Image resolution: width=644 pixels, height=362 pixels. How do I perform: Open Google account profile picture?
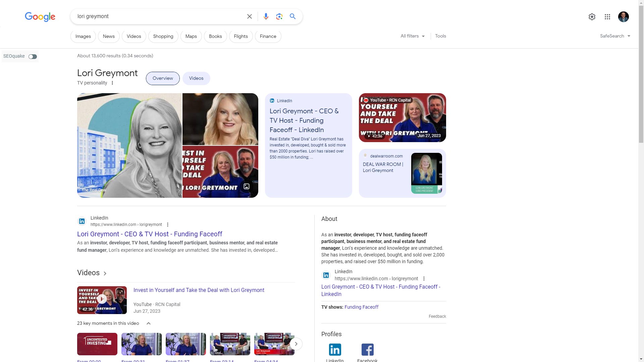(623, 17)
